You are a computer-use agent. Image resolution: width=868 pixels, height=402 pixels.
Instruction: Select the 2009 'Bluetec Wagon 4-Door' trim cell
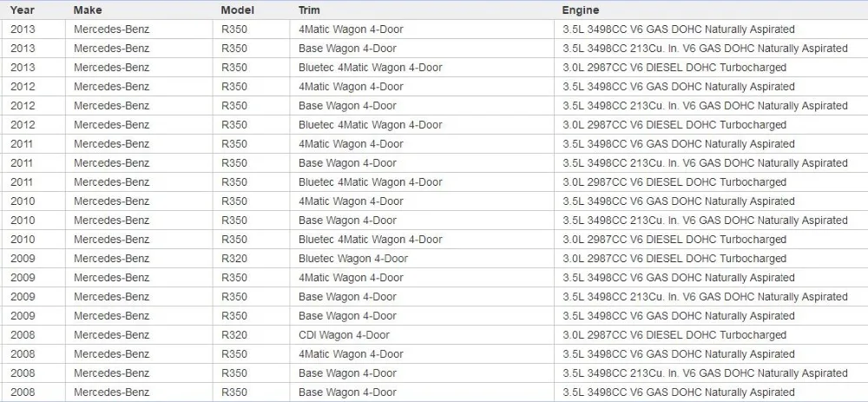[422, 259]
